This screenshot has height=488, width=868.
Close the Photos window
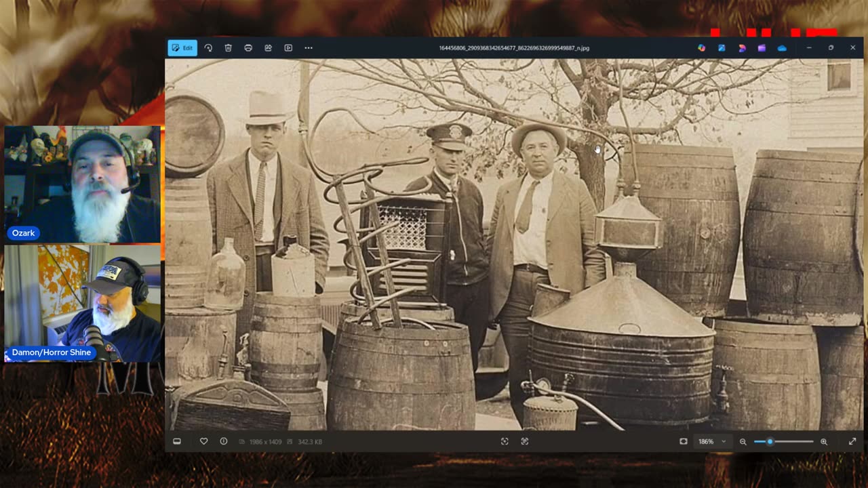pos(852,48)
